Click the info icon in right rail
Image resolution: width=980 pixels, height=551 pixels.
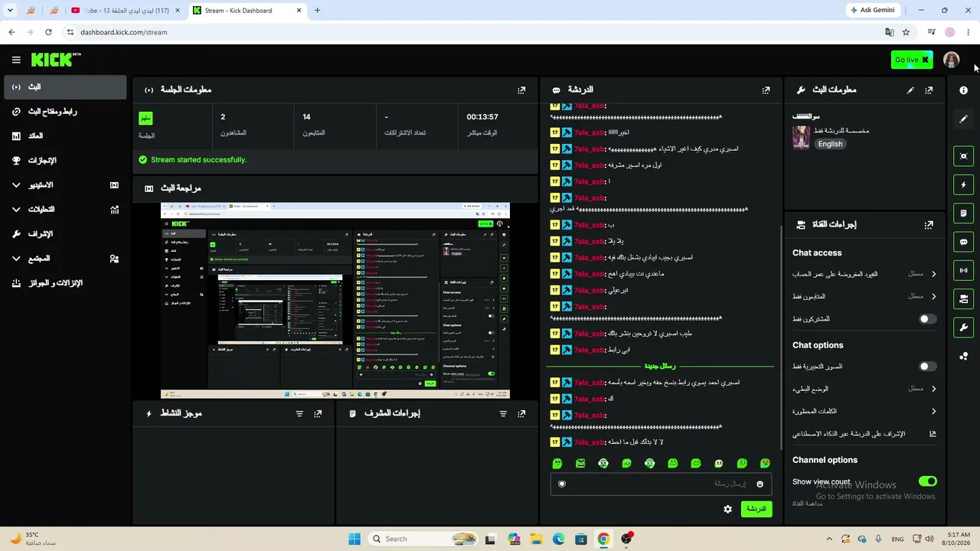[963, 90]
